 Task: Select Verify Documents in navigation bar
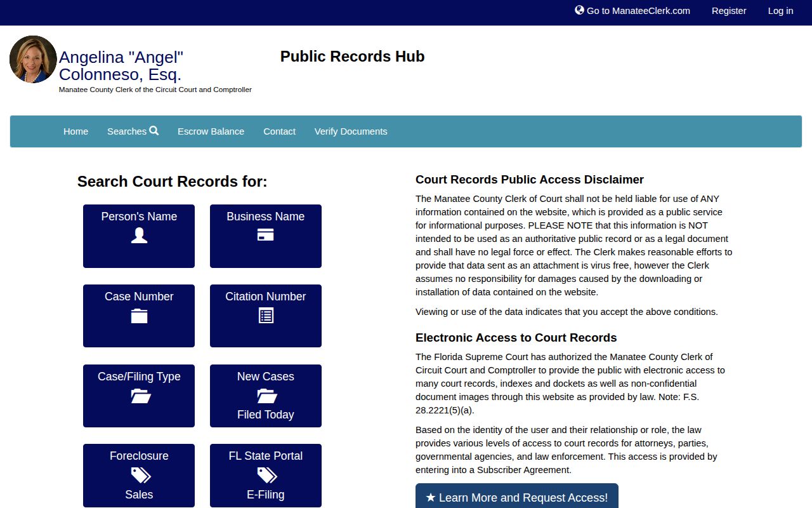351,131
